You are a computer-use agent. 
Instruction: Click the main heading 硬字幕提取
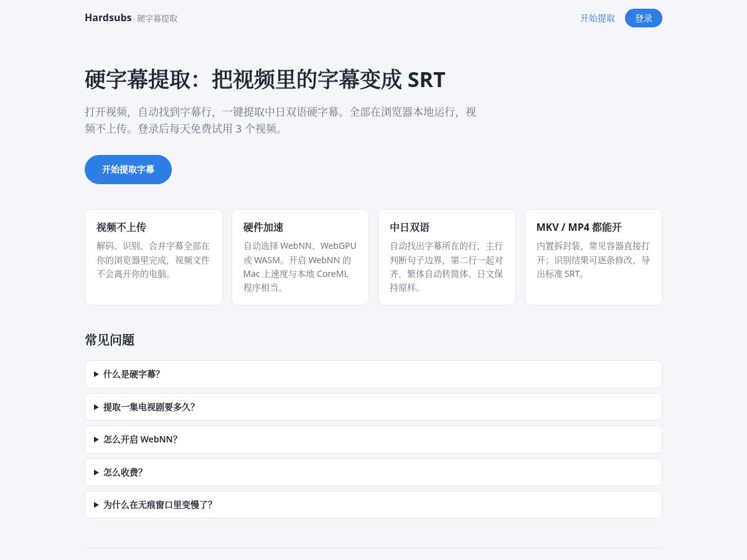265,80
